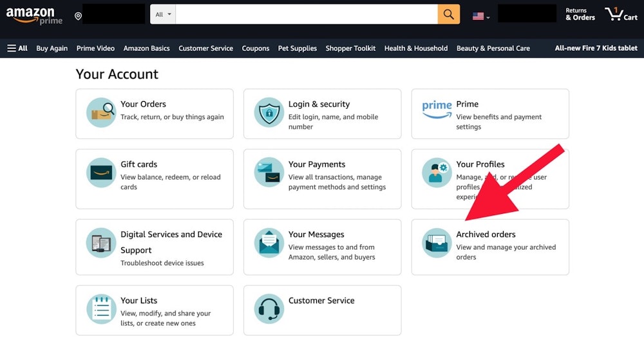
Task: Click the Digital Services devices icon
Action: (x=101, y=243)
